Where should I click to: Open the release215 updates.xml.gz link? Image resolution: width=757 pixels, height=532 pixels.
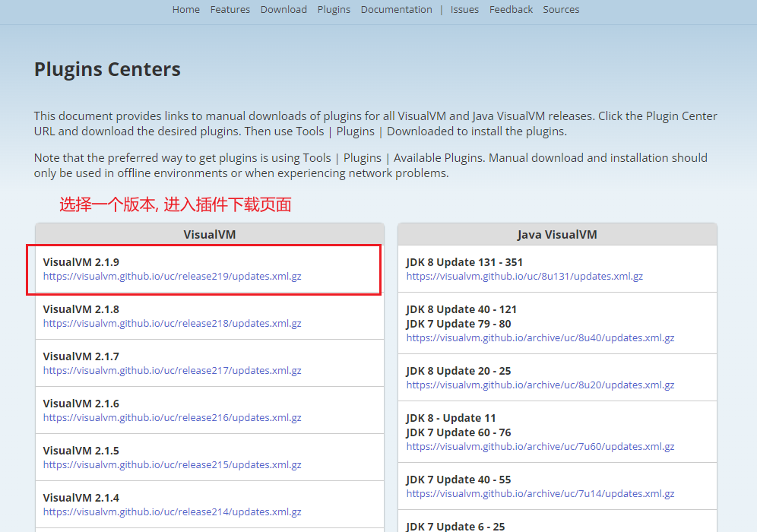coord(172,464)
